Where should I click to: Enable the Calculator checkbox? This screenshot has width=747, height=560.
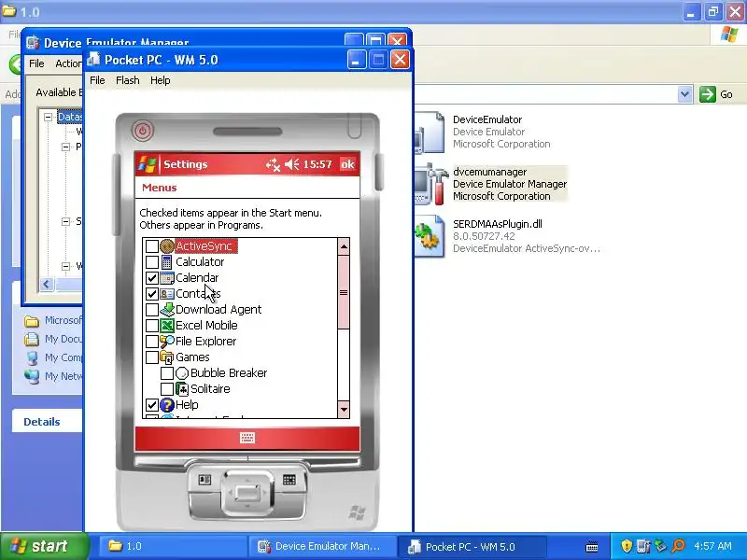(152, 262)
